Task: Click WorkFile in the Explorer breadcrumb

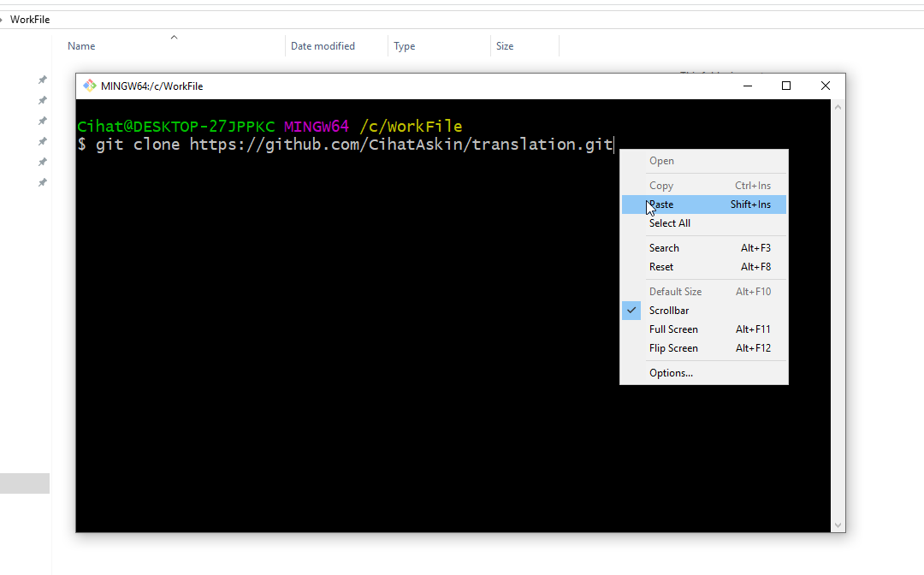Action: click(x=29, y=20)
